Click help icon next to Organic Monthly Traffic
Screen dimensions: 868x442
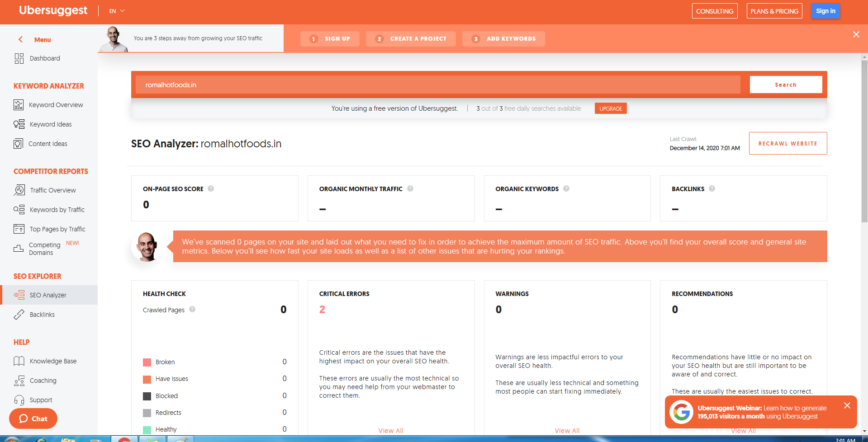point(410,188)
